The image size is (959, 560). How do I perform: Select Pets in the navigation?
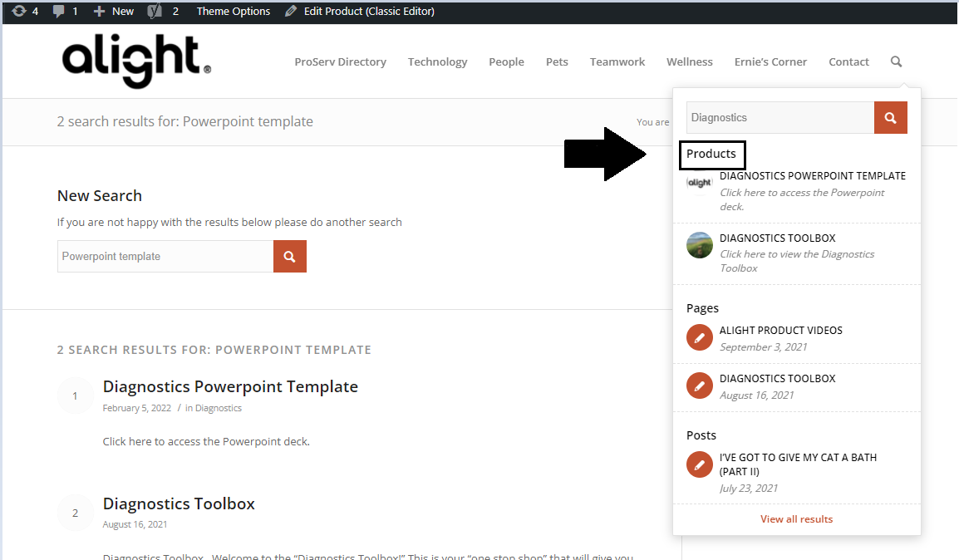[557, 61]
